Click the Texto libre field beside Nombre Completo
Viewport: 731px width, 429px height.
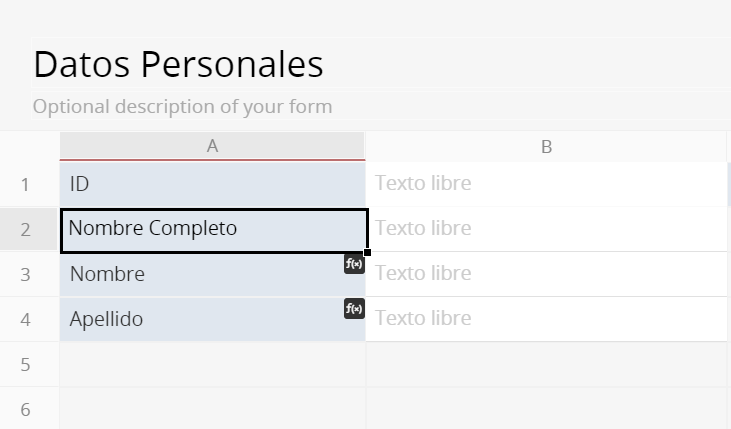(546, 228)
